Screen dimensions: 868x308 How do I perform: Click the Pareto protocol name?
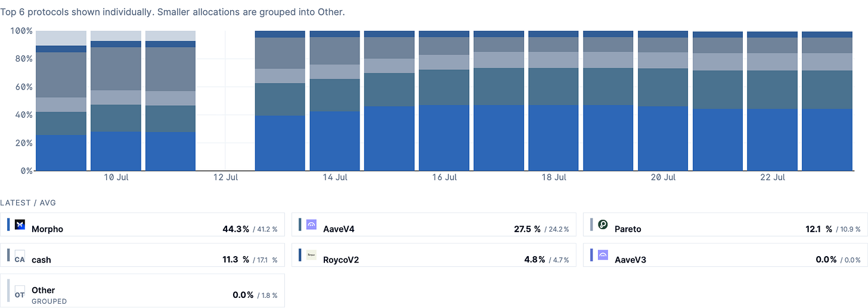click(x=628, y=229)
